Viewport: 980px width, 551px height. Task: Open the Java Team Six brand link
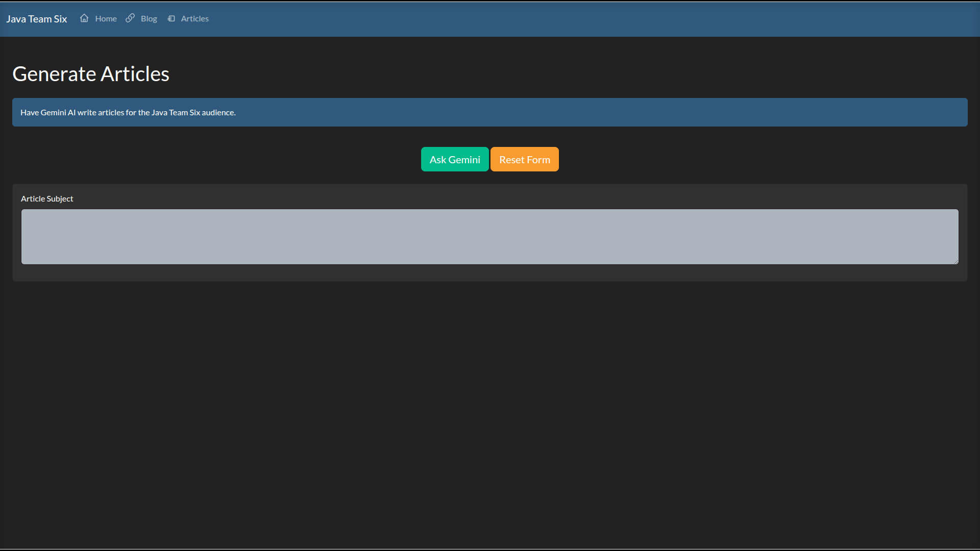37,19
